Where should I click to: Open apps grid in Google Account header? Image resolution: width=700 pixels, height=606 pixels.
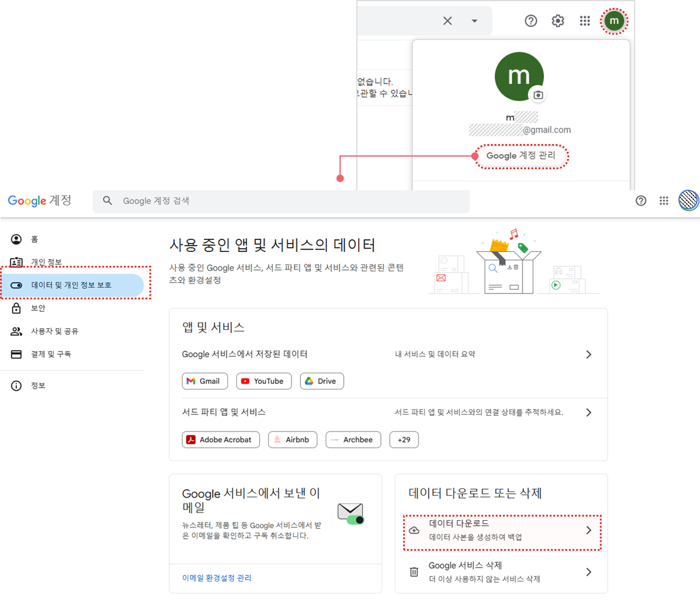(664, 201)
